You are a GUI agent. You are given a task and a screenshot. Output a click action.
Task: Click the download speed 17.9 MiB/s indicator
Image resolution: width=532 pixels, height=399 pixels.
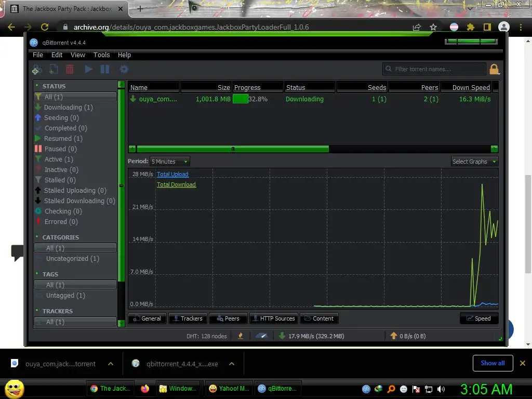(312, 336)
